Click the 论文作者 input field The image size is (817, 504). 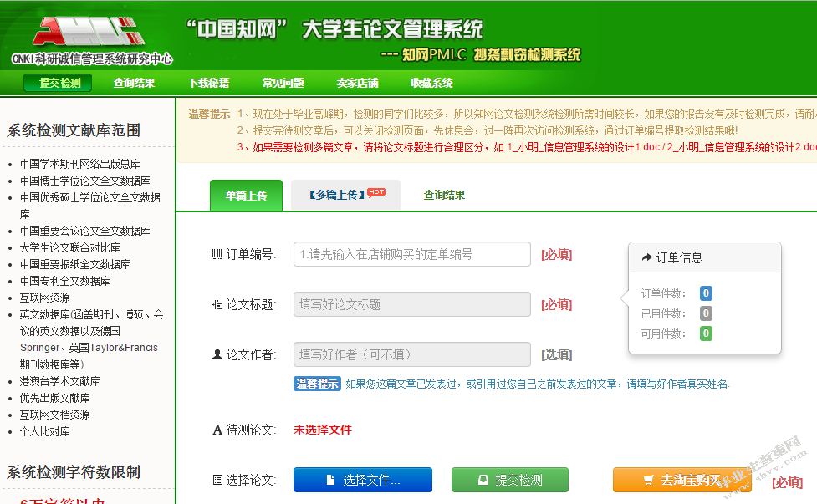click(412, 354)
